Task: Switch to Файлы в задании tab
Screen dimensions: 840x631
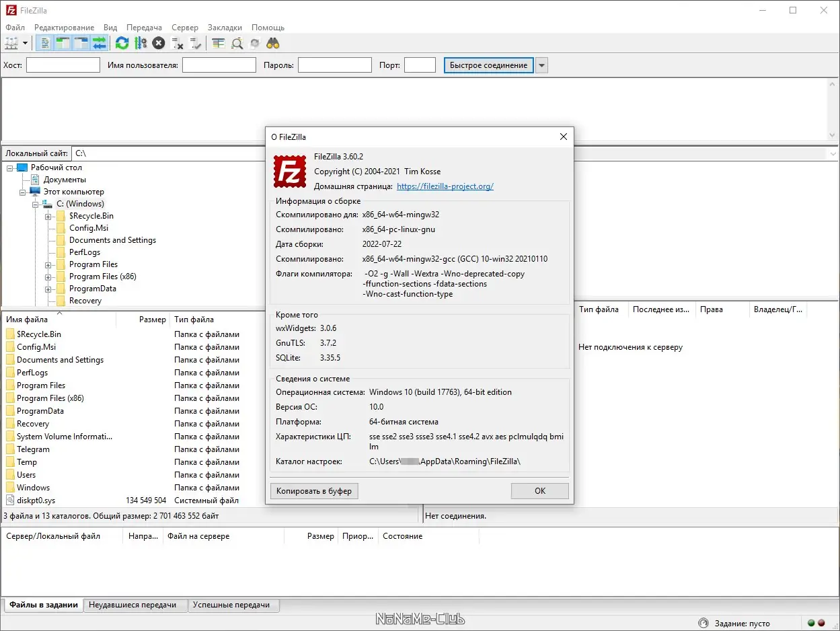Action: 44,605
